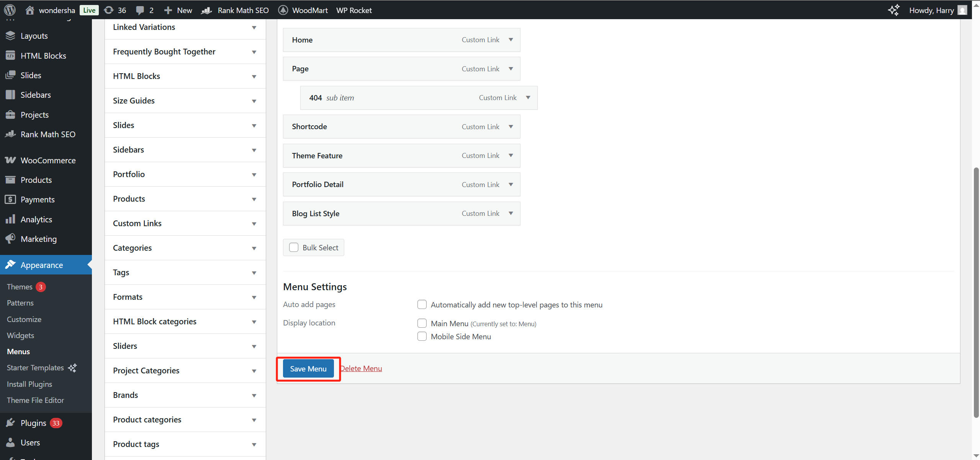980x460 pixels.
Task: Enable the Bulk Select checkbox
Action: 294,247
